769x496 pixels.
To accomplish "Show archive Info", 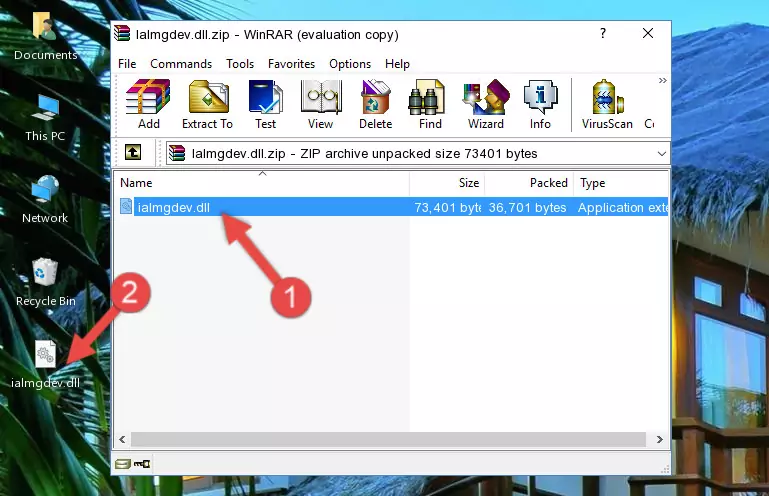I will coord(540,104).
